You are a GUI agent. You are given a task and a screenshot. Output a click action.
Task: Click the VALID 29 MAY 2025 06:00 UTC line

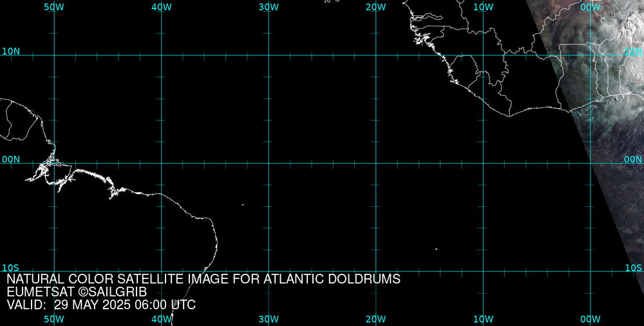click(101, 305)
